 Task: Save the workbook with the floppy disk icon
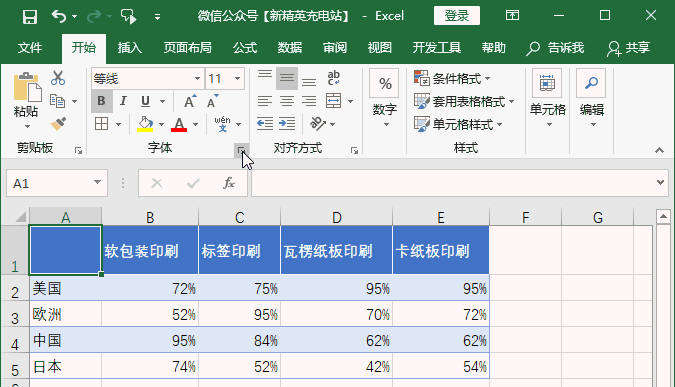coord(30,17)
